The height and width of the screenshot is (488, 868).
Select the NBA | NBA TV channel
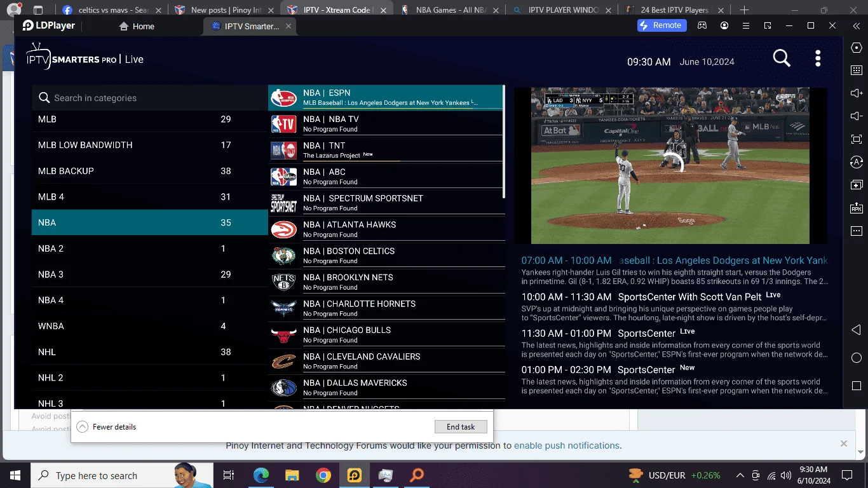pyautogui.click(x=387, y=124)
